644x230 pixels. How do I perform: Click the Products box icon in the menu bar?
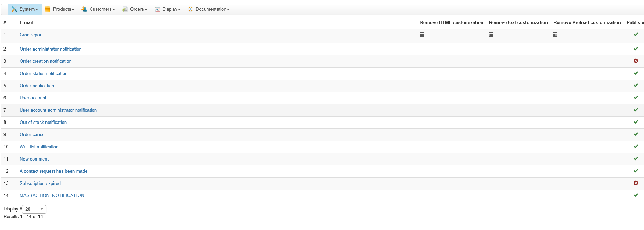tap(48, 9)
